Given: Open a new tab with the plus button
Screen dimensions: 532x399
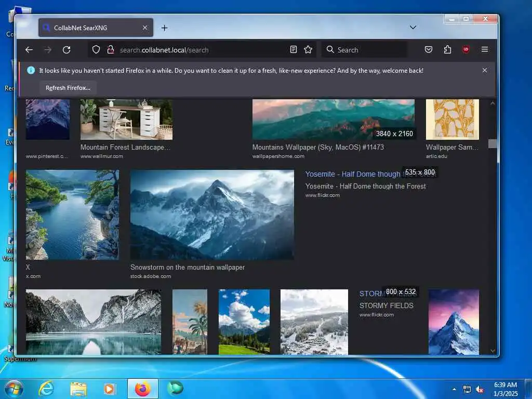Looking at the screenshot, I should click(x=165, y=28).
